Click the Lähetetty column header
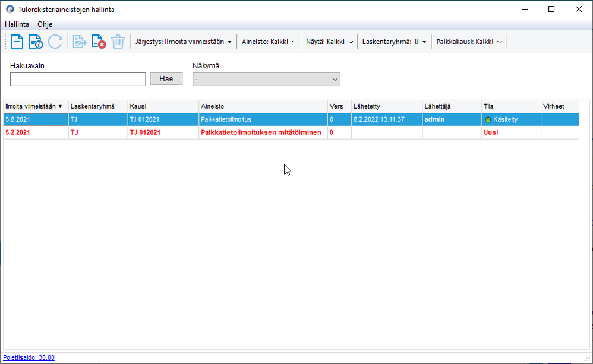Image resolution: width=593 pixels, height=364 pixels. [386, 107]
